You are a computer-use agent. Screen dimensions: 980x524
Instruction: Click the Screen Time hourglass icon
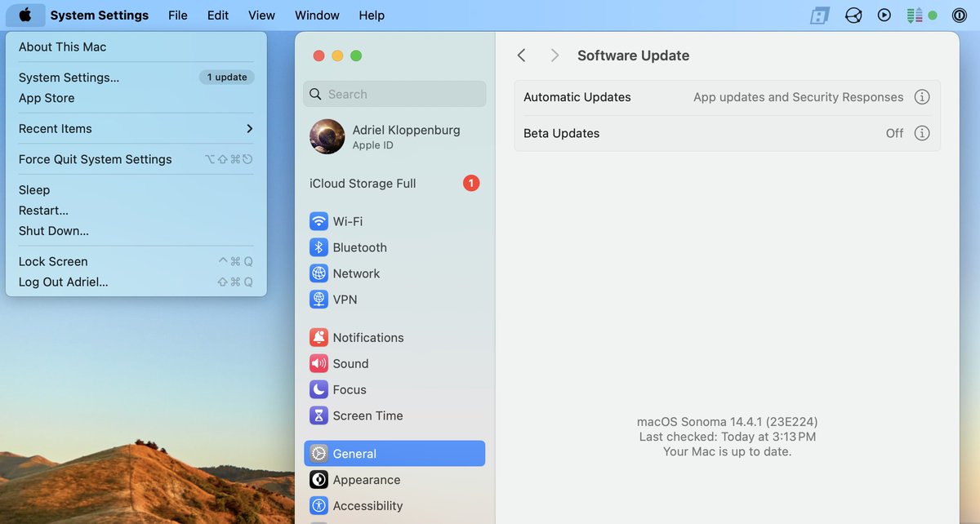(x=318, y=415)
